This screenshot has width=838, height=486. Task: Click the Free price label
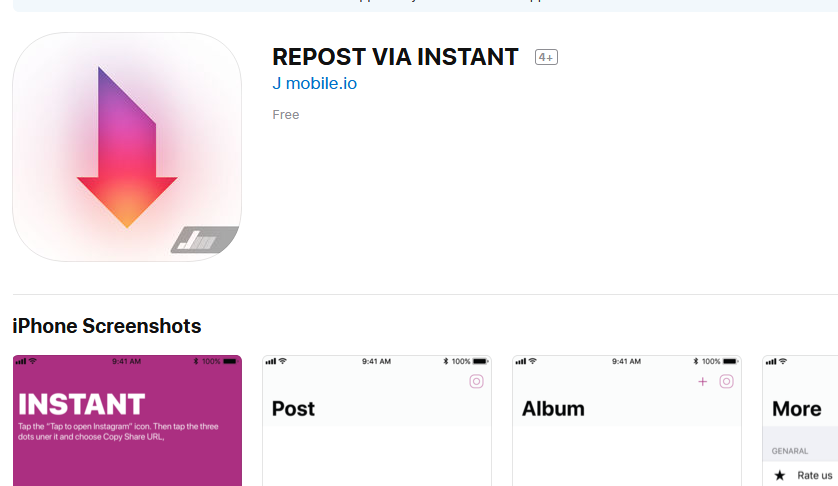point(286,115)
